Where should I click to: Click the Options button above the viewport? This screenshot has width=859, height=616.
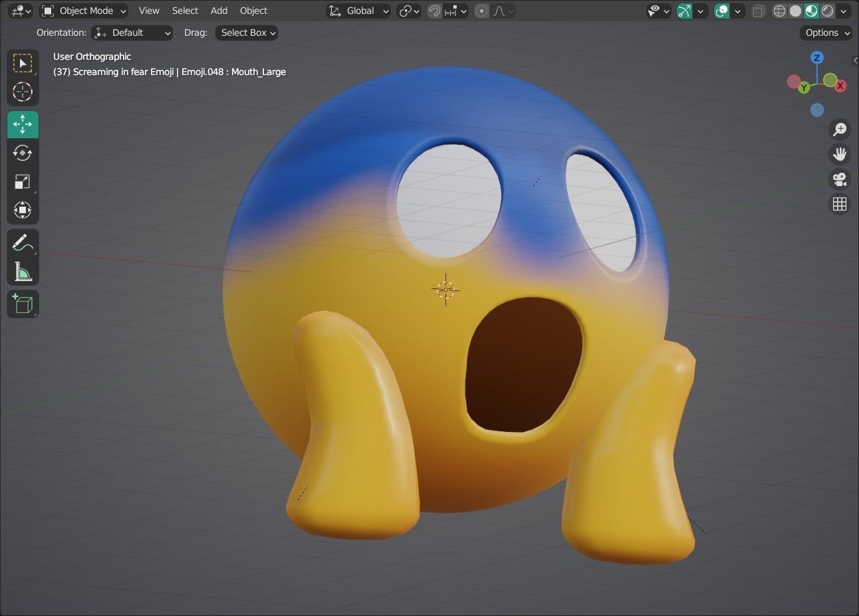pyautogui.click(x=824, y=33)
